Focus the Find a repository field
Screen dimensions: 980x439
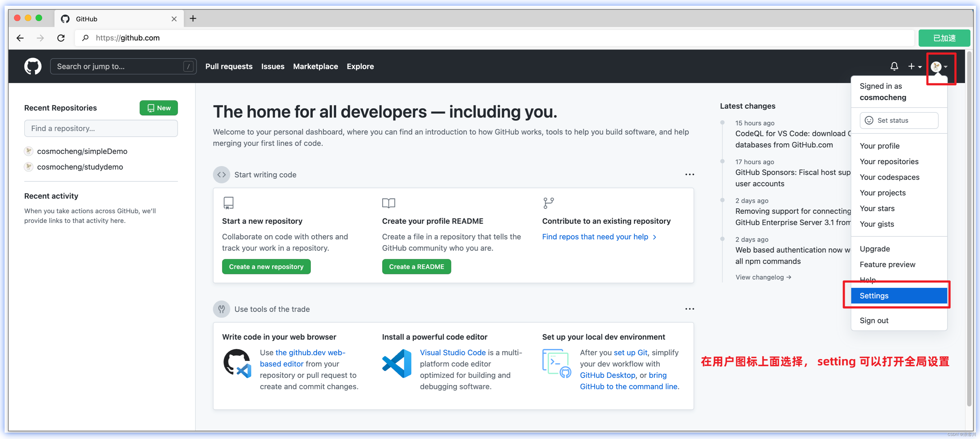tap(101, 129)
